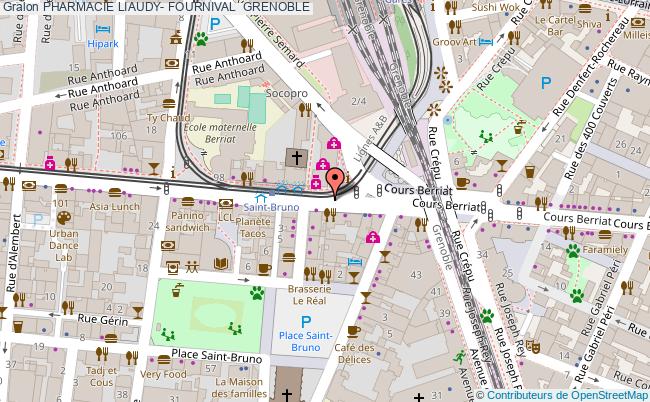Select the Ty Chaud fast-food icon
The image size is (650, 402).
click(x=169, y=103)
